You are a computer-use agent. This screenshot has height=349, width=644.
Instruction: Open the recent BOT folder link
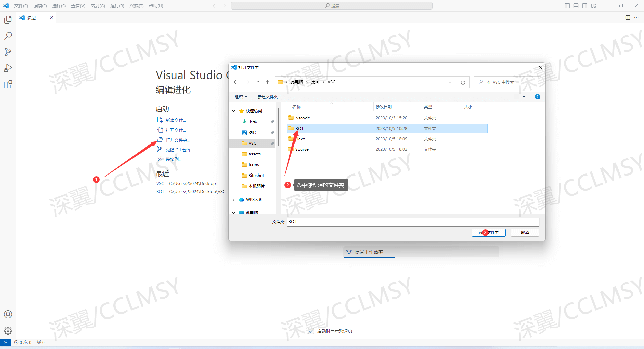[160, 192]
